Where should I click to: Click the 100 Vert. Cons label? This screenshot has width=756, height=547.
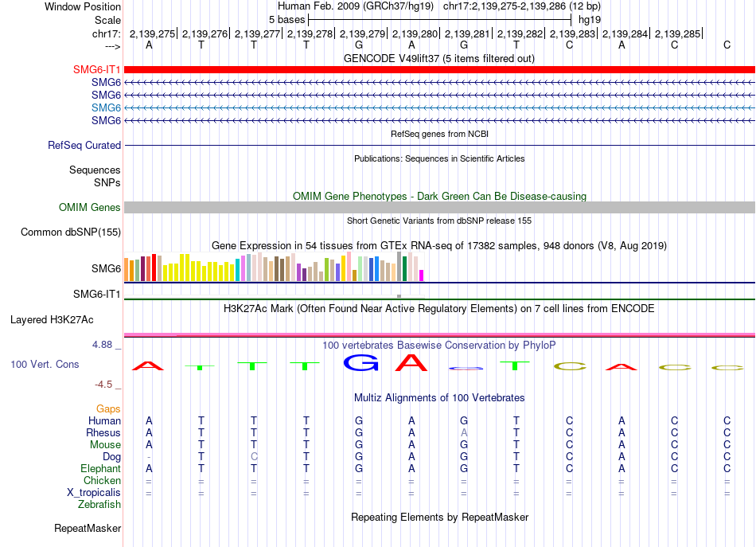(x=45, y=364)
